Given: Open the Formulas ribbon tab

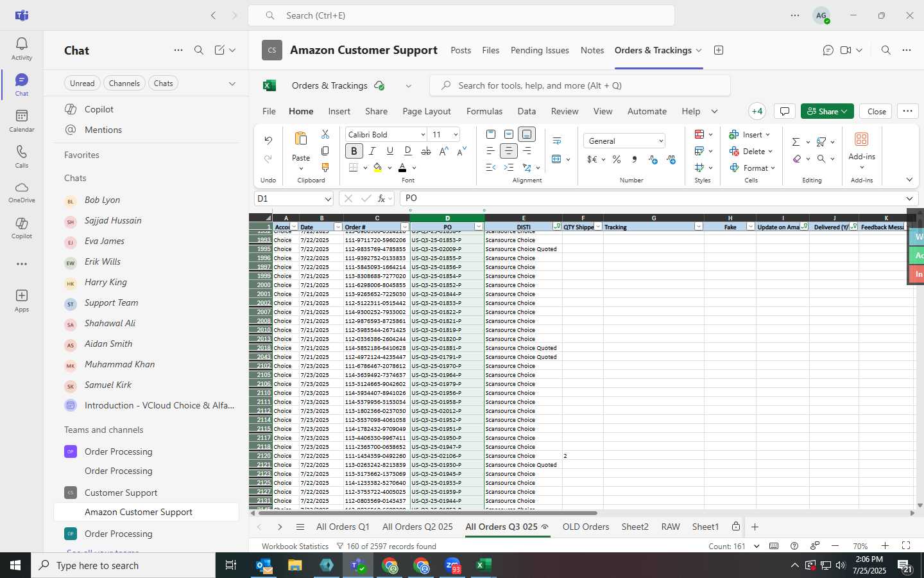Looking at the screenshot, I should point(484,111).
